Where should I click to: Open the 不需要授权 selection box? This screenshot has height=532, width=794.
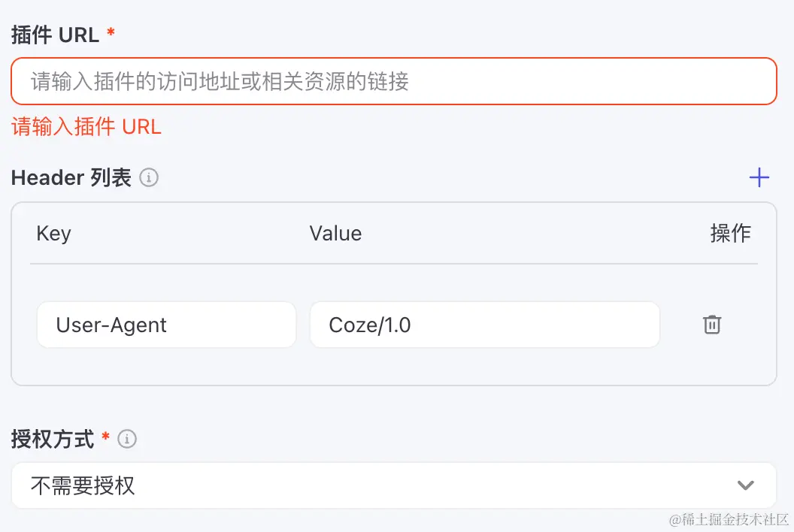click(x=376, y=485)
